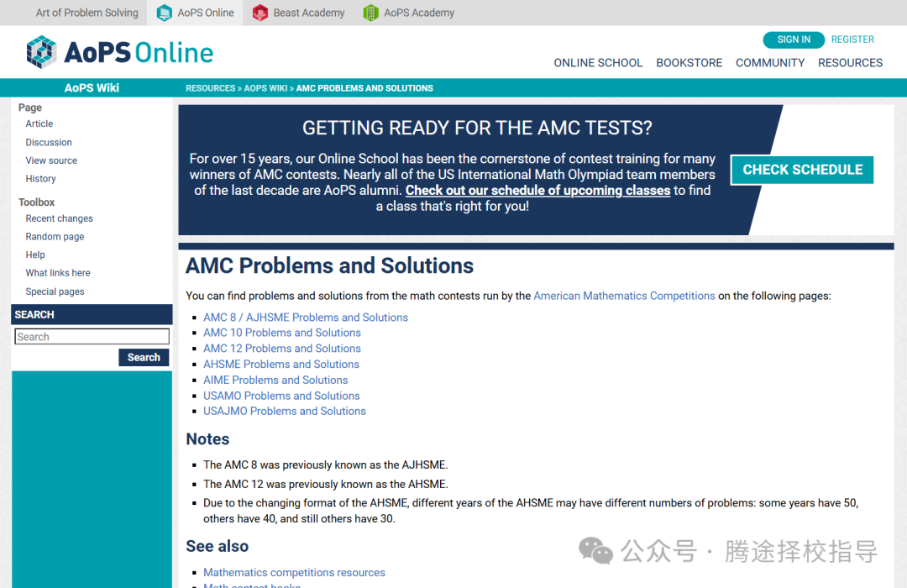Open AHSME Problems and Solutions
The image size is (907, 588).
281,364
